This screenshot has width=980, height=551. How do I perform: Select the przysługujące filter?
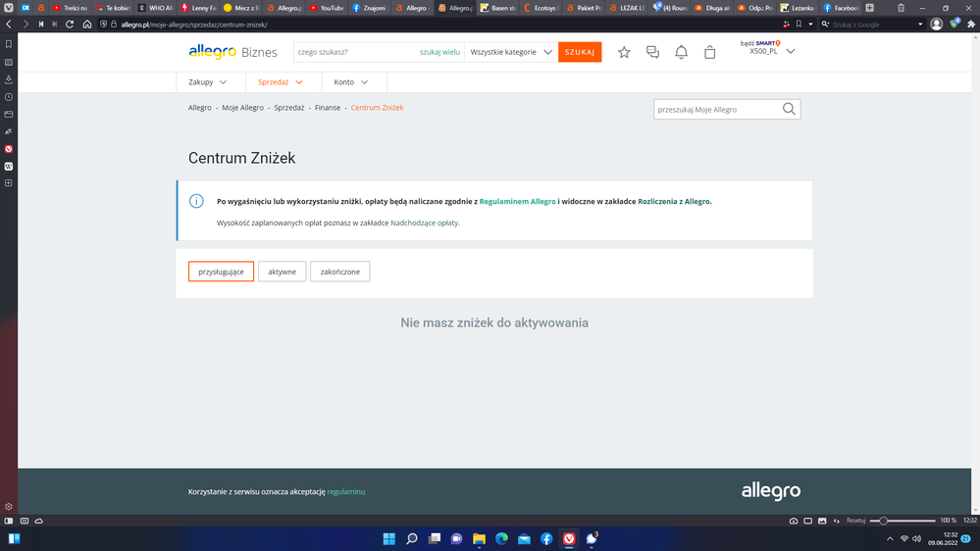[x=221, y=272]
